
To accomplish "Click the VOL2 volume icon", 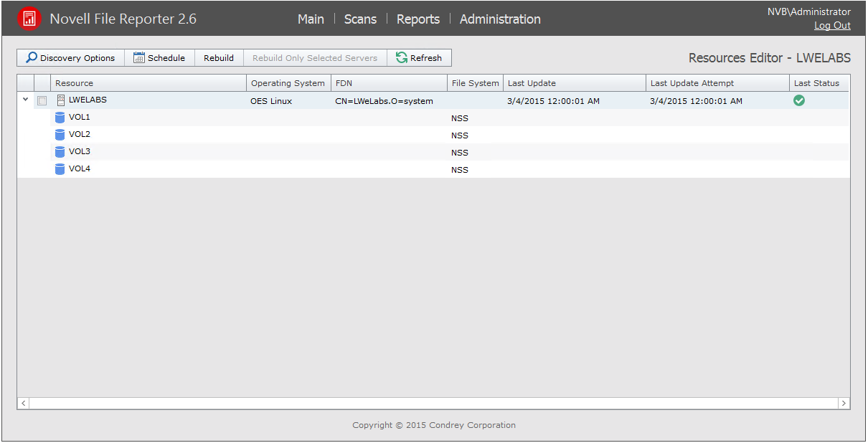I will pos(60,135).
